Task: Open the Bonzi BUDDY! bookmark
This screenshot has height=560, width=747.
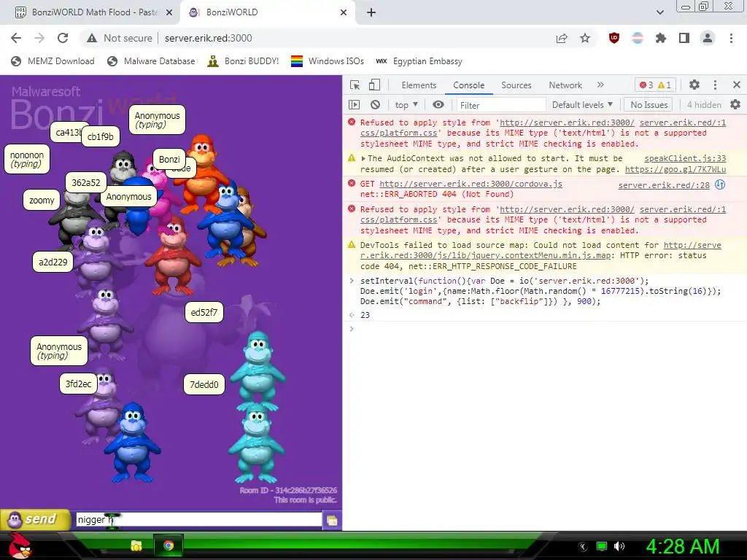Action: tap(243, 61)
